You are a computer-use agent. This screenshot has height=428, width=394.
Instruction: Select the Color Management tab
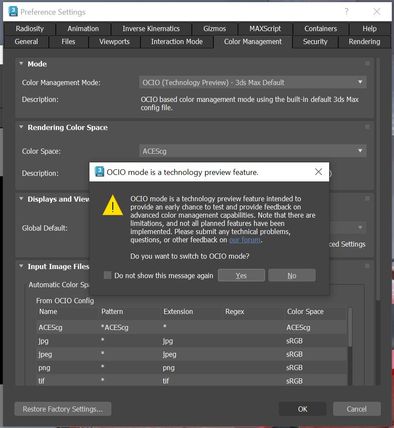click(253, 42)
